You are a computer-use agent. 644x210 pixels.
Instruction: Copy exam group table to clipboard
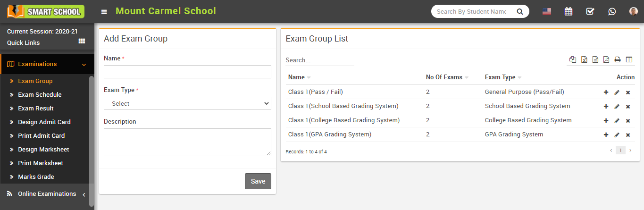573,59
